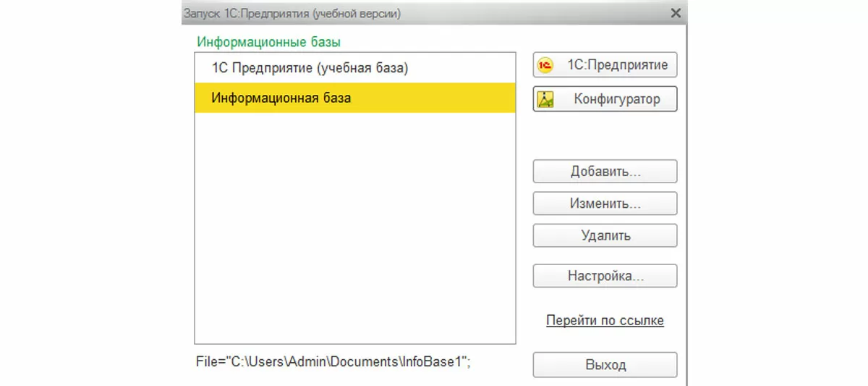868x386 pixels.
Task: Close the Запуск 1С:Предприятия window
Action: (676, 13)
